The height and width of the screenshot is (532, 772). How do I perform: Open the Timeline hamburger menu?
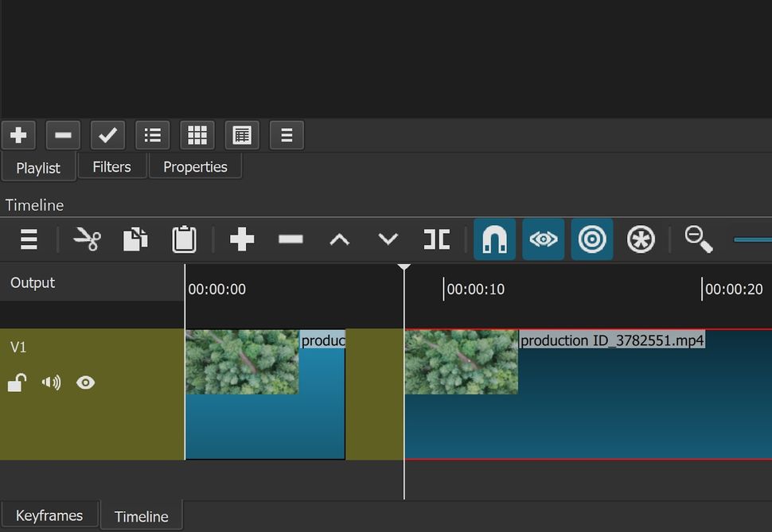[29, 239]
